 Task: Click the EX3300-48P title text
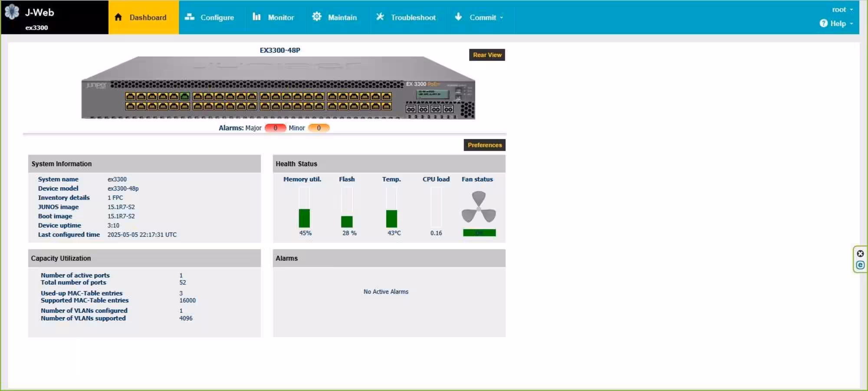pos(280,50)
